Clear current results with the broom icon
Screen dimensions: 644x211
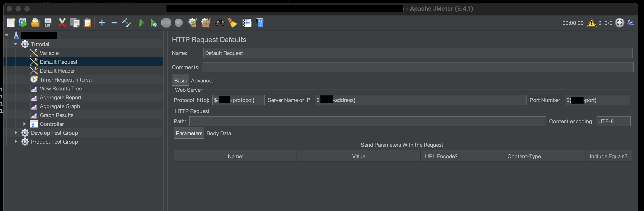tap(193, 23)
